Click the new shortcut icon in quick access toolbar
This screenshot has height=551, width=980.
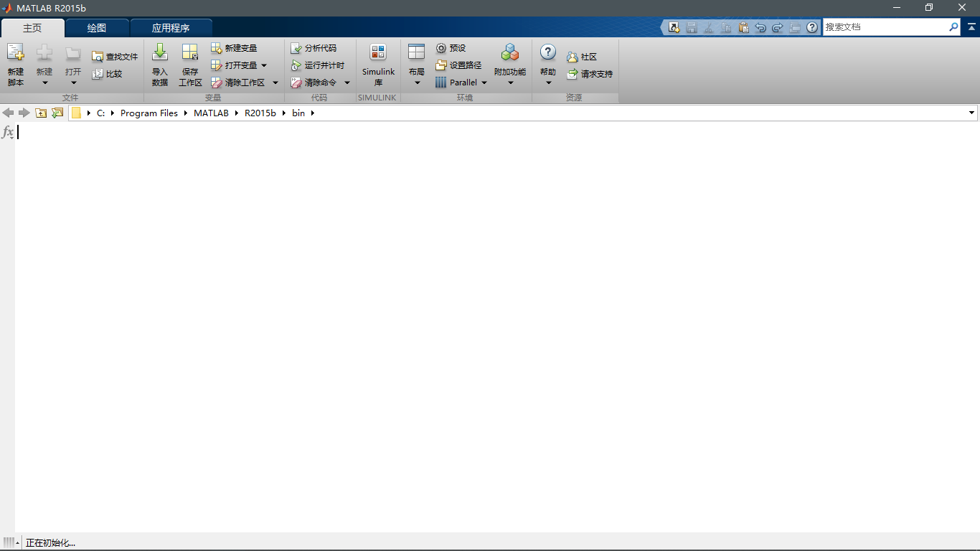(674, 27)
